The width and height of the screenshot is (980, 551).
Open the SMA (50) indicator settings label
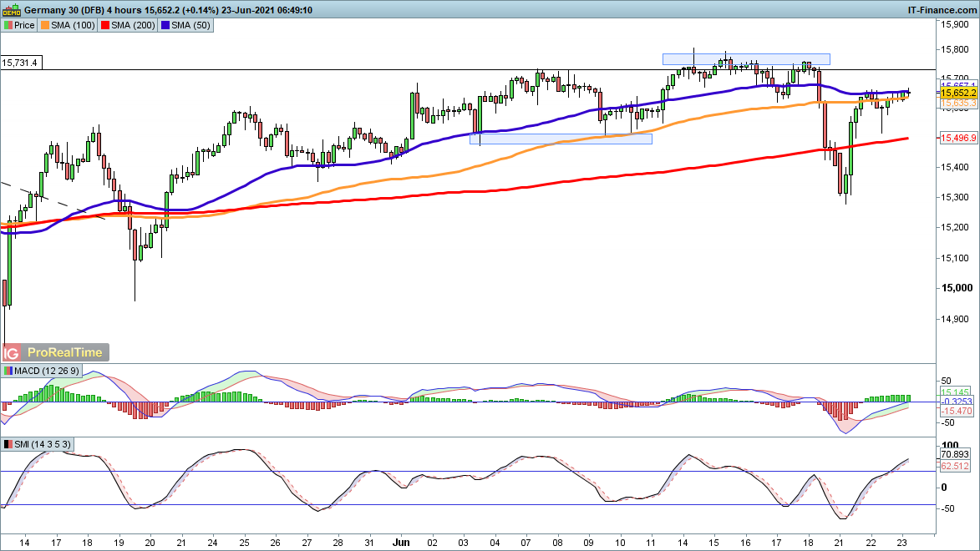pos(190,25)
